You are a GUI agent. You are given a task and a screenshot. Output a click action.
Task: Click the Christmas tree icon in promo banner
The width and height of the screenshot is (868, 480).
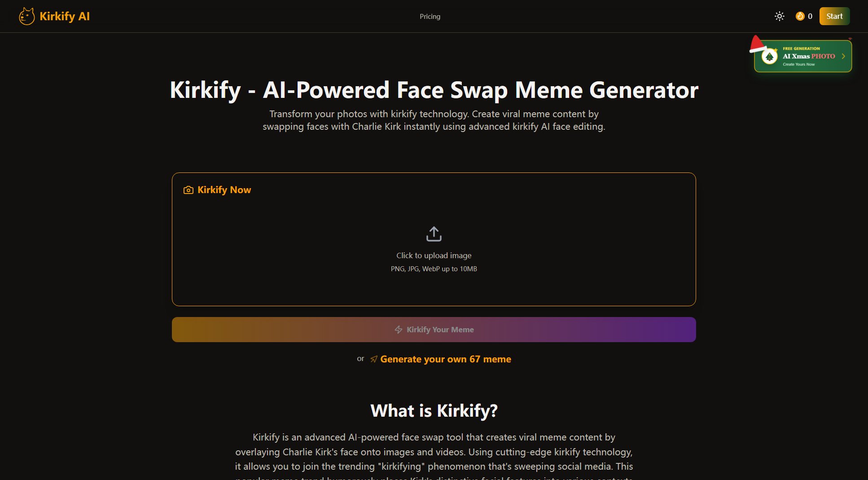(x=769, y=56)
